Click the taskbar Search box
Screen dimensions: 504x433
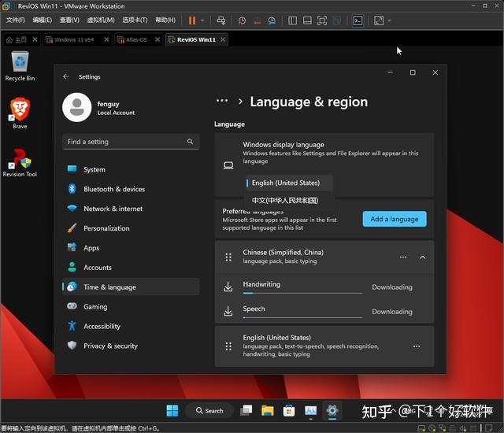pyautogui.click(x=209, y=410)
